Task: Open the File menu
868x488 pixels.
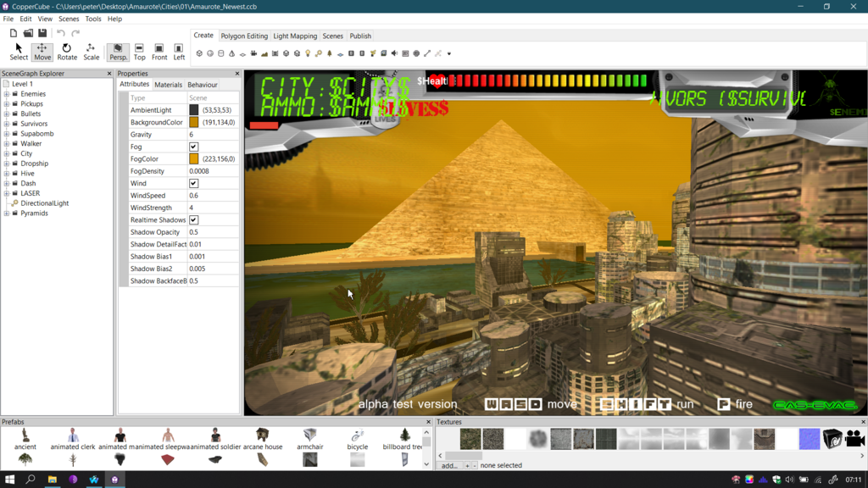Action: click(x=8, y=19)
